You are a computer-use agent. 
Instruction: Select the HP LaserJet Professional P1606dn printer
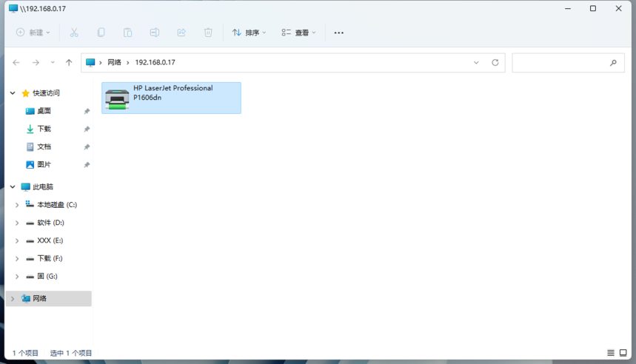[171, 98]
